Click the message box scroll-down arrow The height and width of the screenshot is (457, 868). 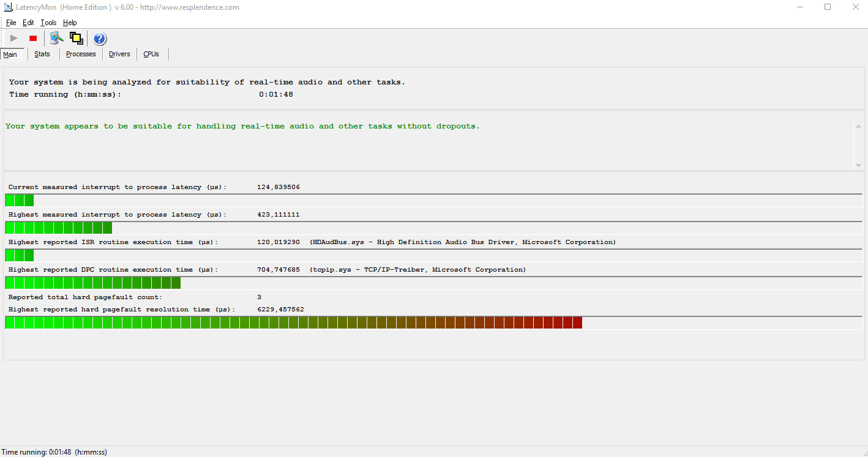coord(858,165)
